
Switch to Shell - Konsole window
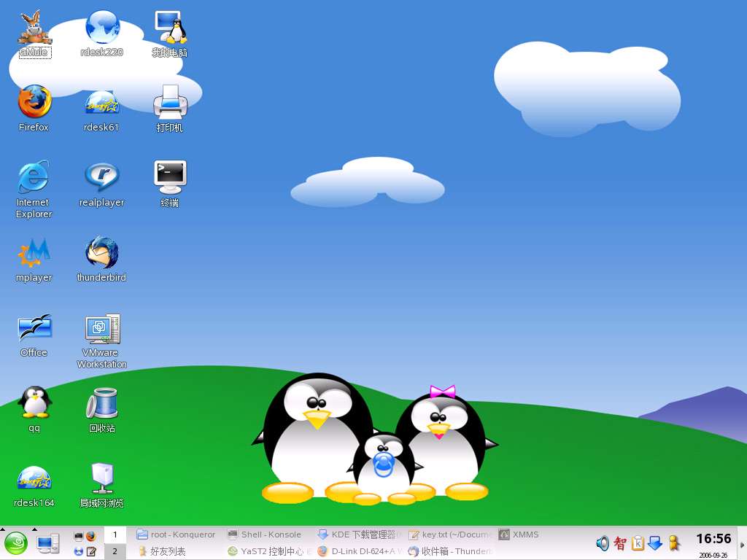pos(267,534)
